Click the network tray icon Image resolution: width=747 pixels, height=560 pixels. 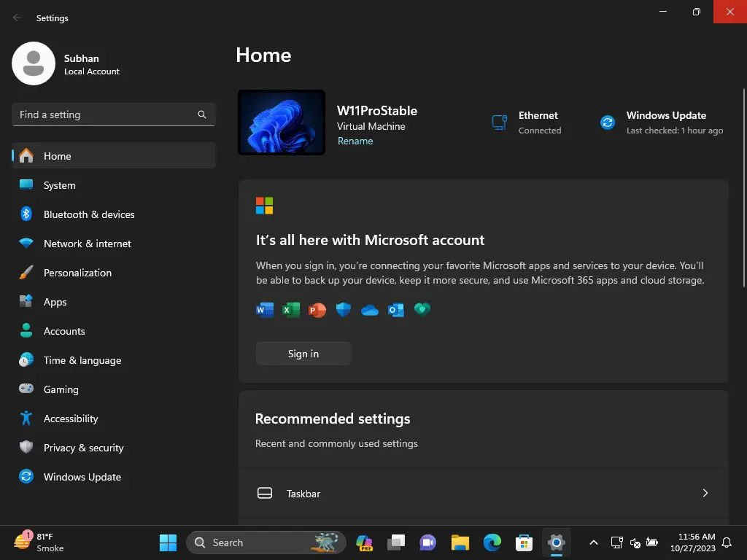[617, 542]
